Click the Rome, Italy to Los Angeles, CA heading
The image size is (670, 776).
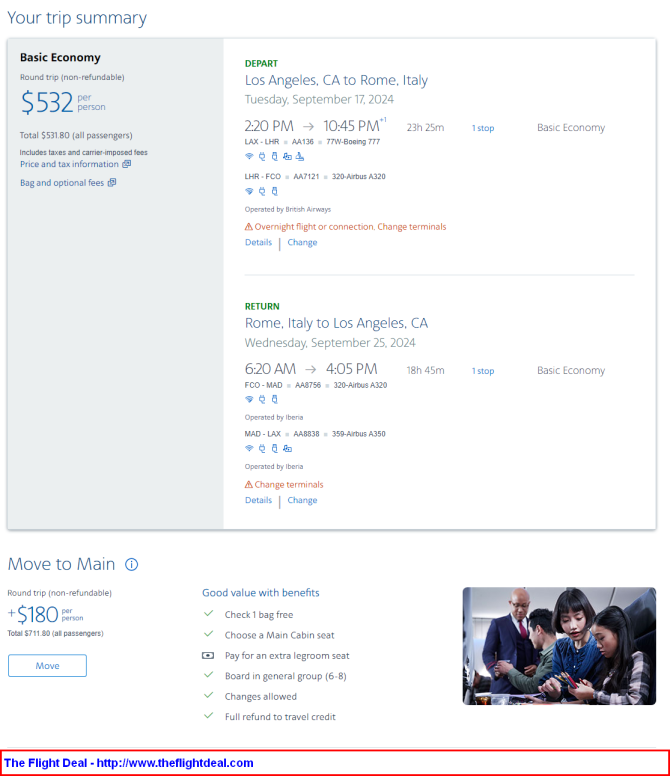tap(336, 323)
